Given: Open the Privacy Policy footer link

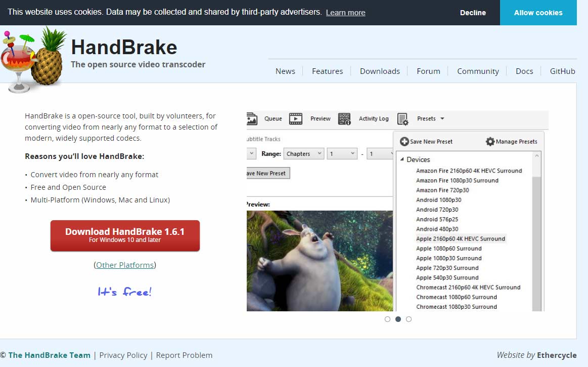Looking at the screenshot, I should (x=123, y=355).
